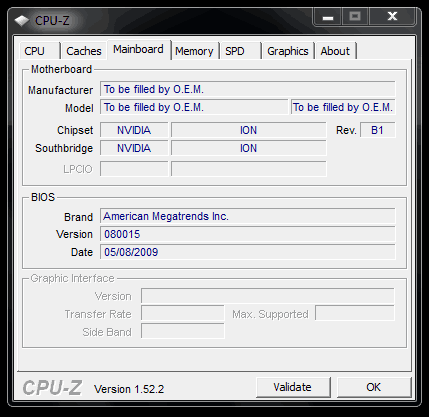The width and height of the screenshot is (429, 417).
Task: Click the first empty LPCIO field
Action: point(134,169)
